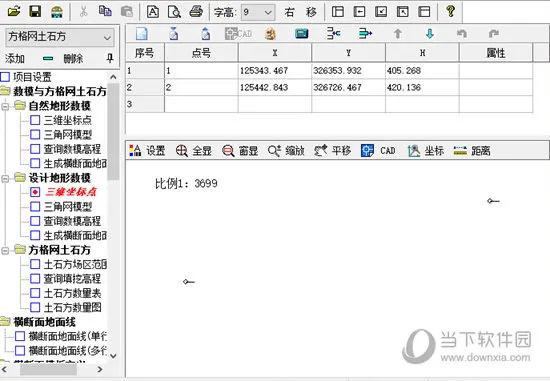The image size is (550, 381).
Task: Click the teal screen icon above table
Action: 301,34
